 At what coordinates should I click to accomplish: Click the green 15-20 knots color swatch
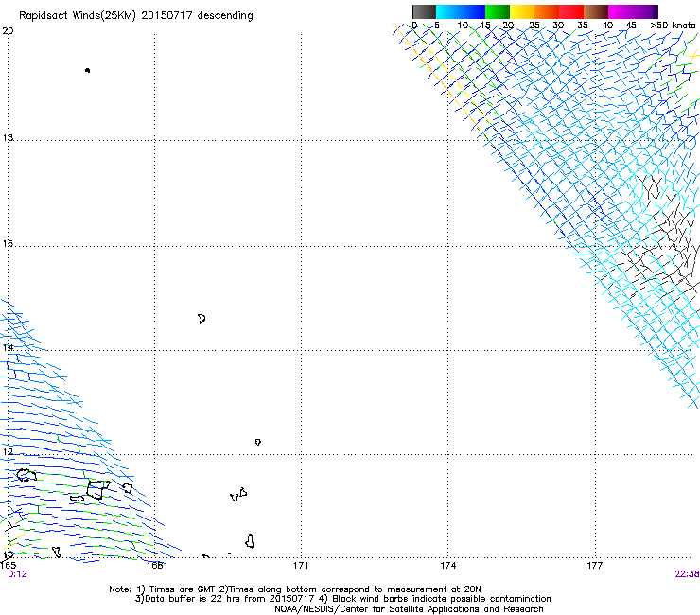498,11
